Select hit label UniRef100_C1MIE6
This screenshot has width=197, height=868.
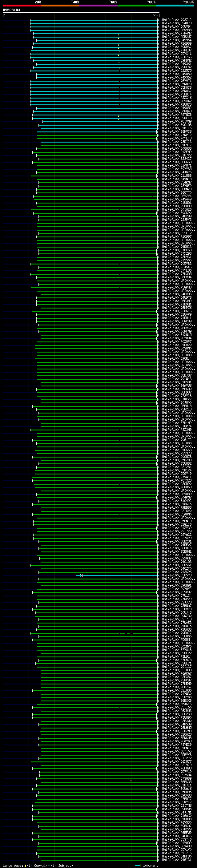(177, 128)
